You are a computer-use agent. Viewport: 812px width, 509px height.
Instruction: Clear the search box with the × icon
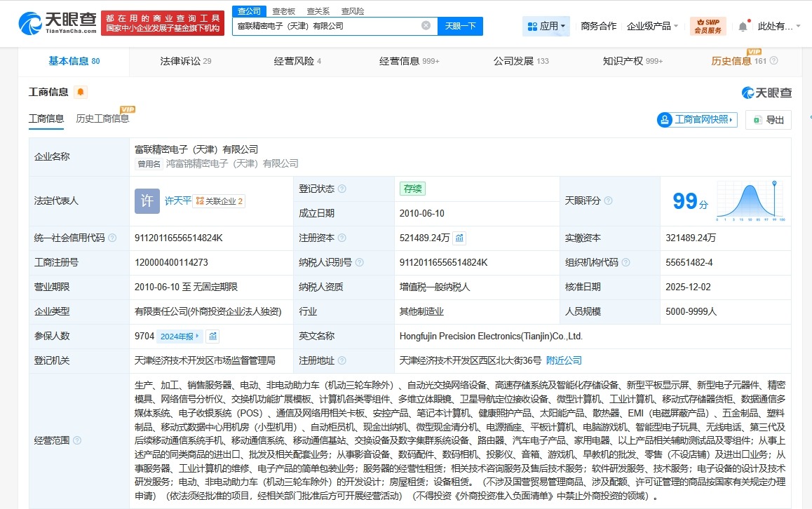click(427, 25)
